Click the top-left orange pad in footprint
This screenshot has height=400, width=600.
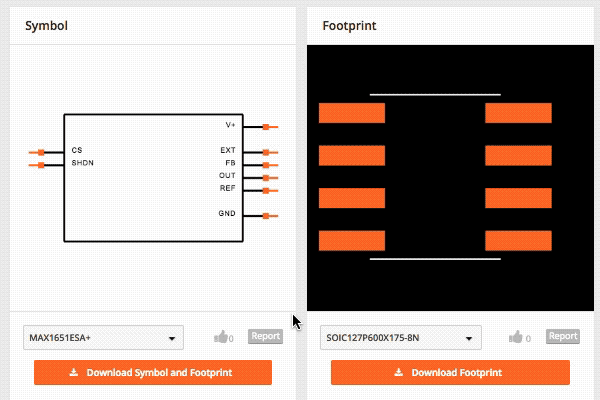pyautogui.click(x=351, y=113)
